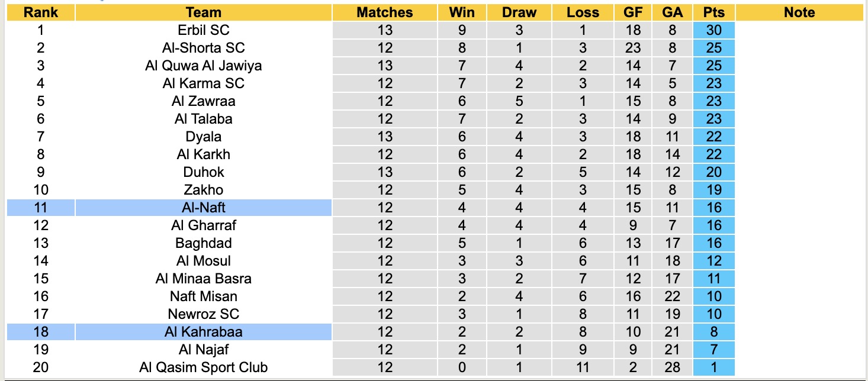This screenshot has width=868, height=381.
Task: Open the Naft Misan team entry
Action: tap(203, 296)
